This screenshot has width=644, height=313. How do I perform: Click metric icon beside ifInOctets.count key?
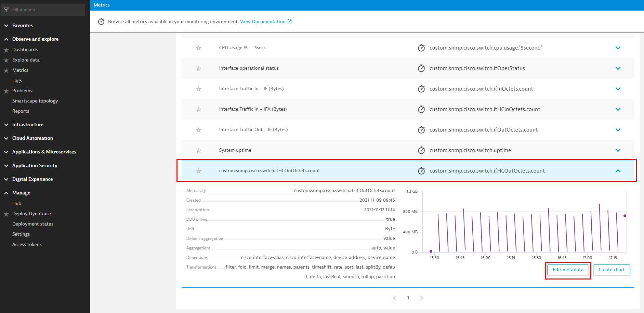click(x=421, y=89)
